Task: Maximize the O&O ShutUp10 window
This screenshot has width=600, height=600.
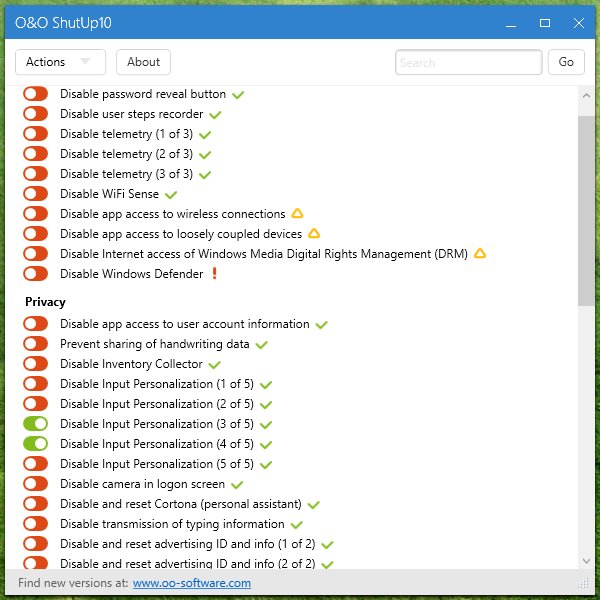Action: point(545,23)
